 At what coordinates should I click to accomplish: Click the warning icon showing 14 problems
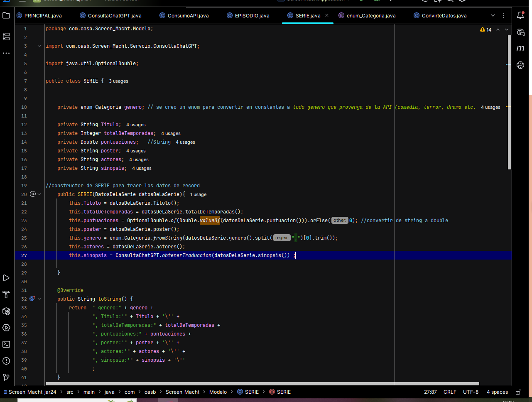(485, 30)
